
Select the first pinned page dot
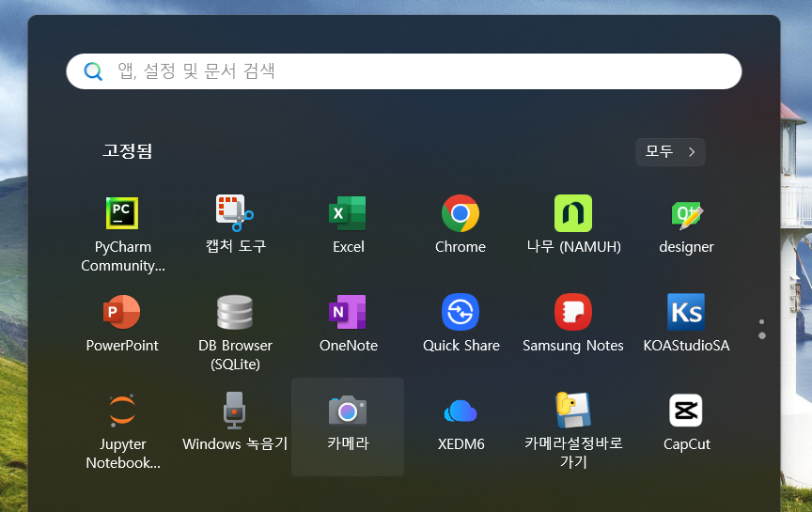coord(762,322)
